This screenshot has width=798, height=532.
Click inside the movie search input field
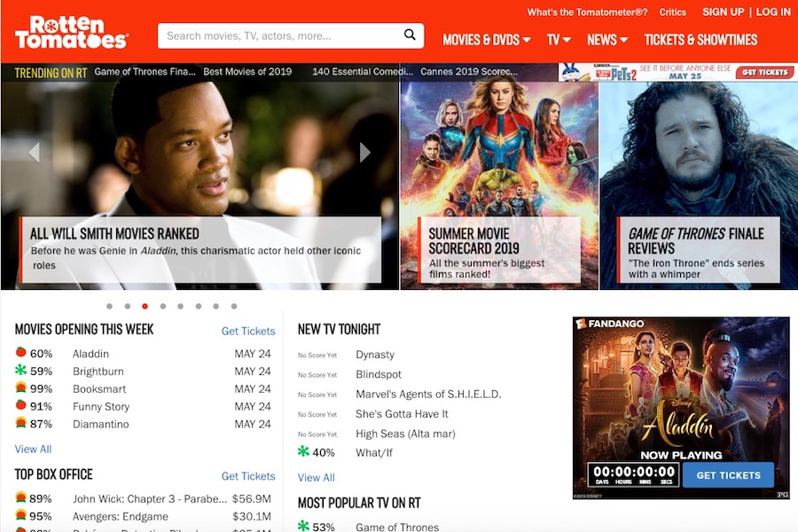[266, 35]
